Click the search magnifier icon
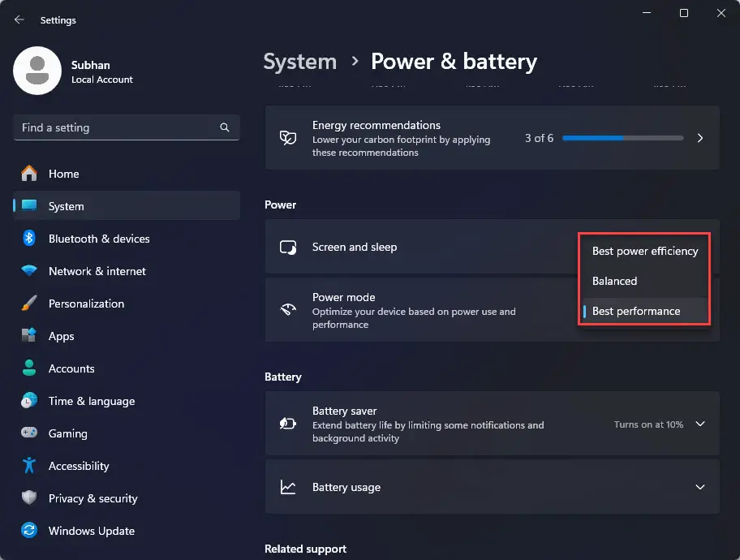The image size is (740, 560). [224, 128]
